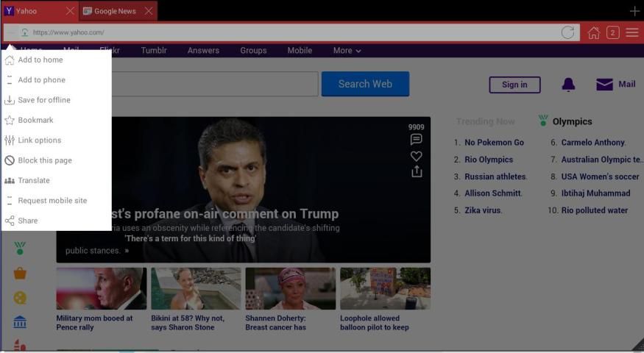Choose Save for offline from menu
Viewport: 644px width, 353px height.
tap(44, 100)
